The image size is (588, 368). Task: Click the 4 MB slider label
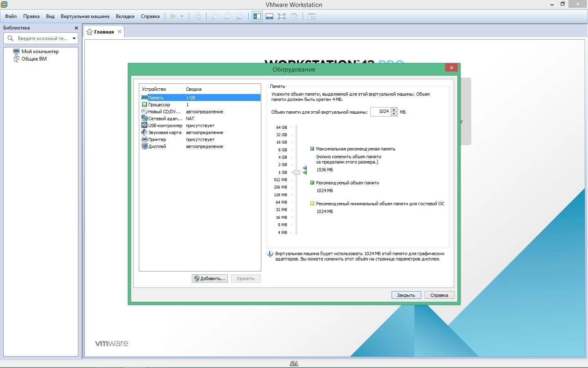pos(283,232)
